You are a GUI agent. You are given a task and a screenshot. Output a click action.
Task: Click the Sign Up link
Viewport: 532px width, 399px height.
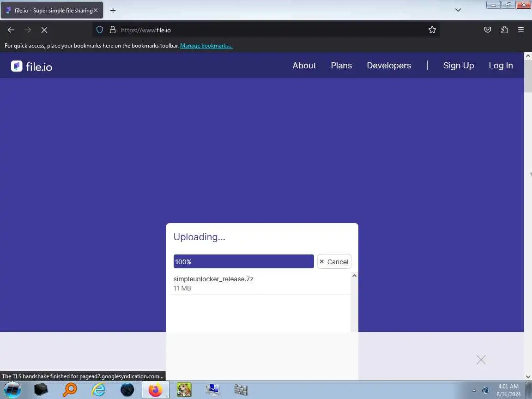(459, 66)
